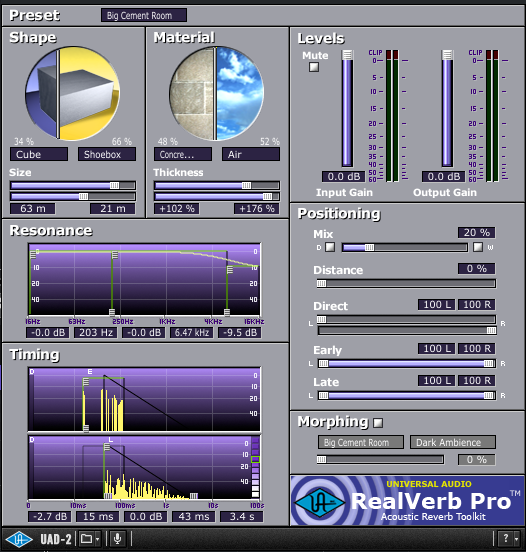Click the Direct 100 L value field
This screenshot has height=552, width=526.
(437, 305)
